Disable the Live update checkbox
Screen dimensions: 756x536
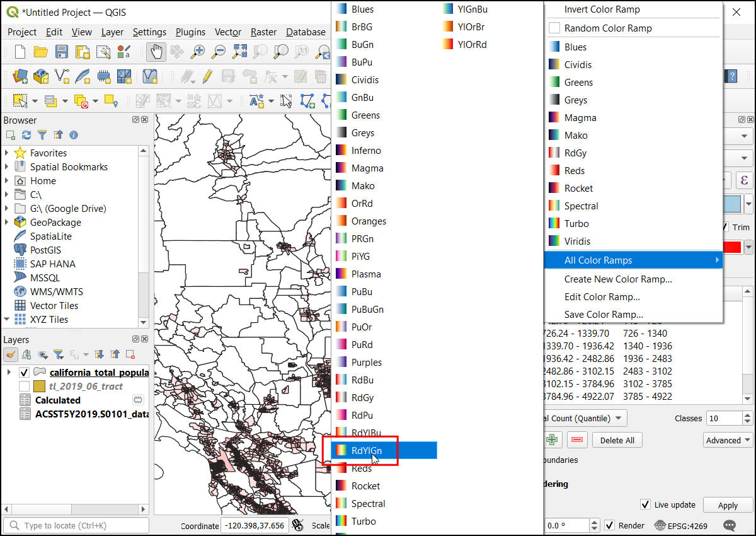645,504
